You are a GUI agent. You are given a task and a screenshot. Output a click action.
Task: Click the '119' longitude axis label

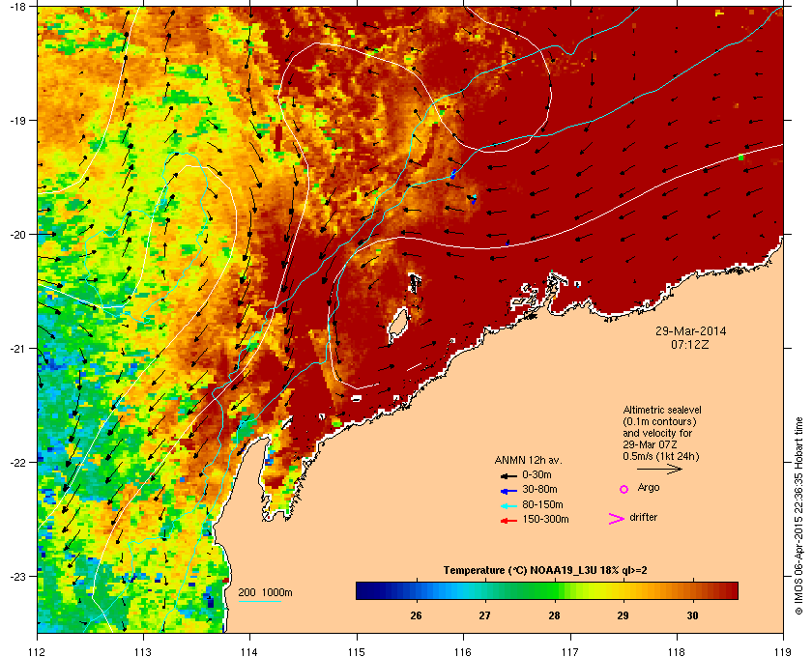point(784,652)
